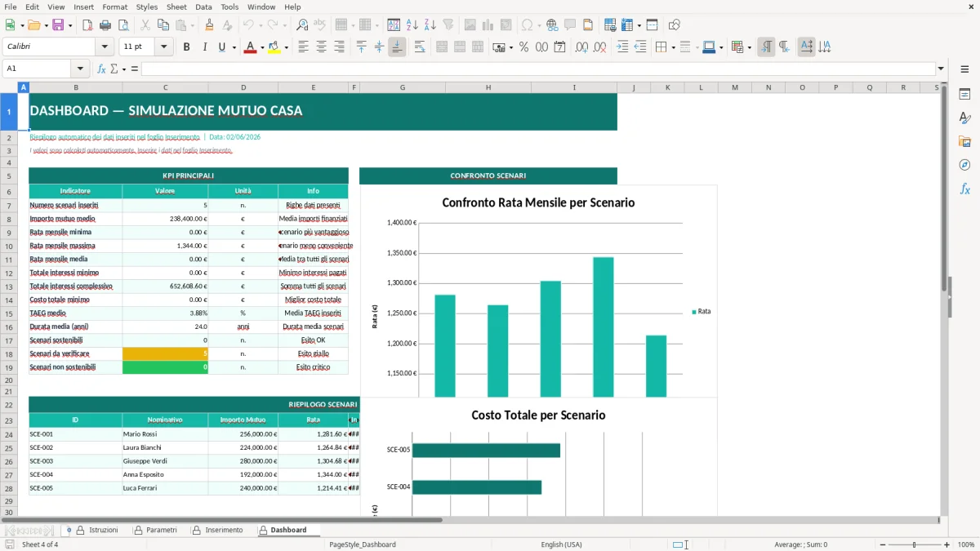Export directly as PDF
This screenshot has height=551, width=980.
point(87,25)
